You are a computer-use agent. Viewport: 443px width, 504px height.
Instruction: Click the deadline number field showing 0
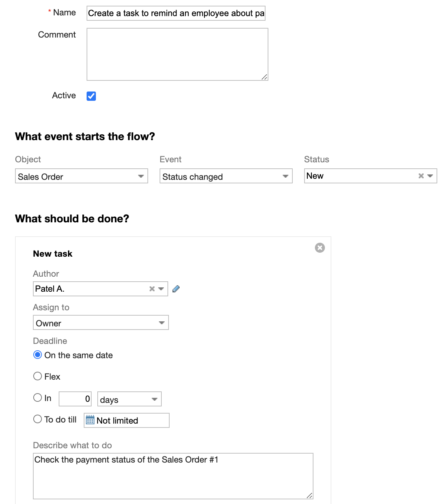75,399
